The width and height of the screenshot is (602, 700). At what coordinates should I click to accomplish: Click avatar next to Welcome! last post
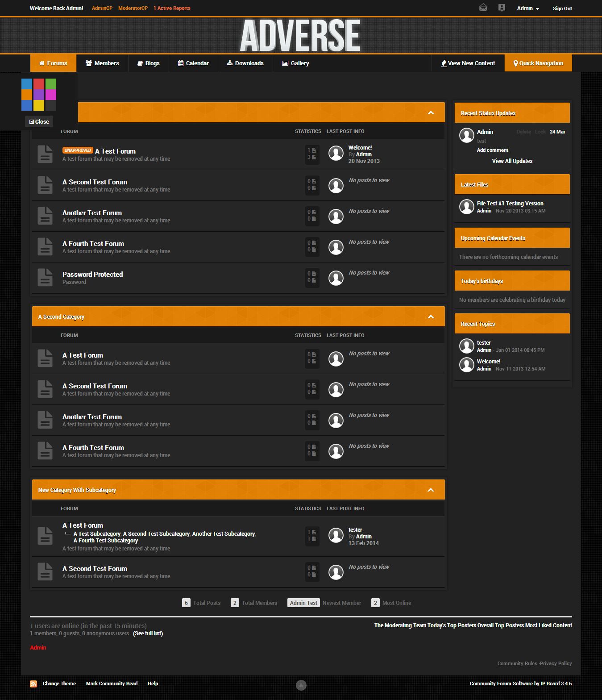point(336,153)
